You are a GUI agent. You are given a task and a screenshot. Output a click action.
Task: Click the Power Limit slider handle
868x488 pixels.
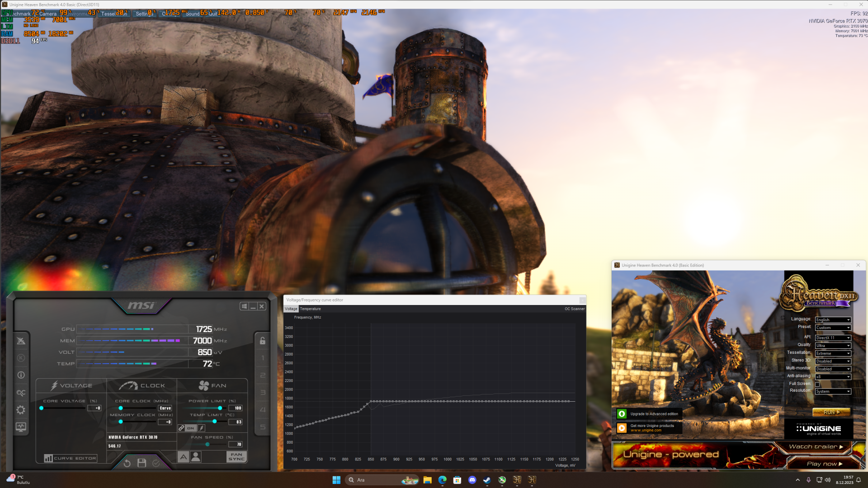(220, 408)
